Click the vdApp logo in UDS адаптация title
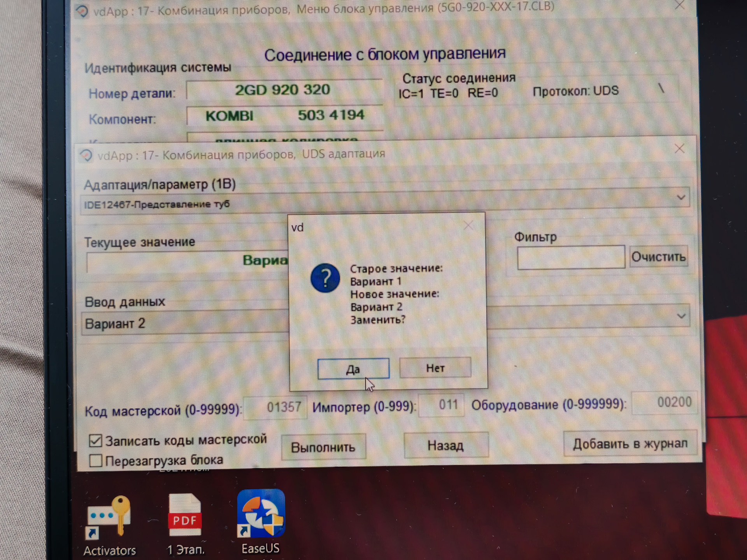The height and width of the screenshot is (560, 747). click(x=86, y=156)
